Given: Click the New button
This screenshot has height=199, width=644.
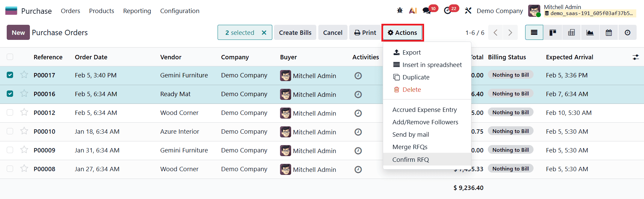Looking at the screenshot, I should pyautogui.click(x=18, y=32).
